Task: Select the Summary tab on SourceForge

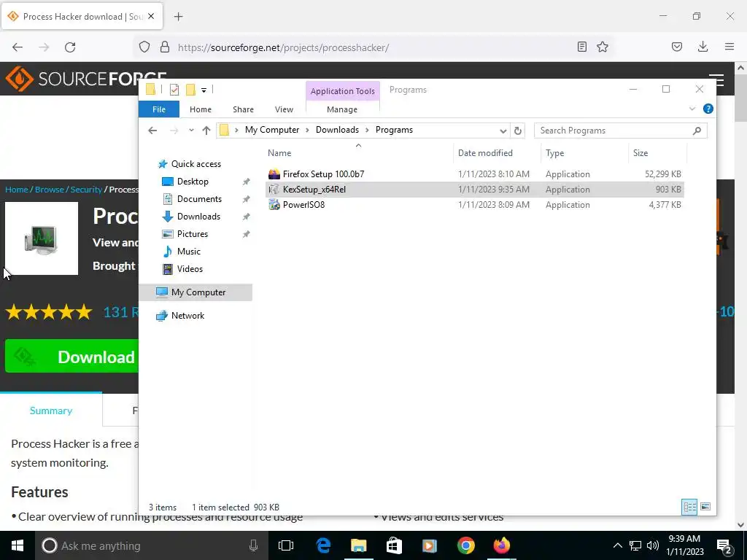Action: pyautogui.click(x=51, y=411)
